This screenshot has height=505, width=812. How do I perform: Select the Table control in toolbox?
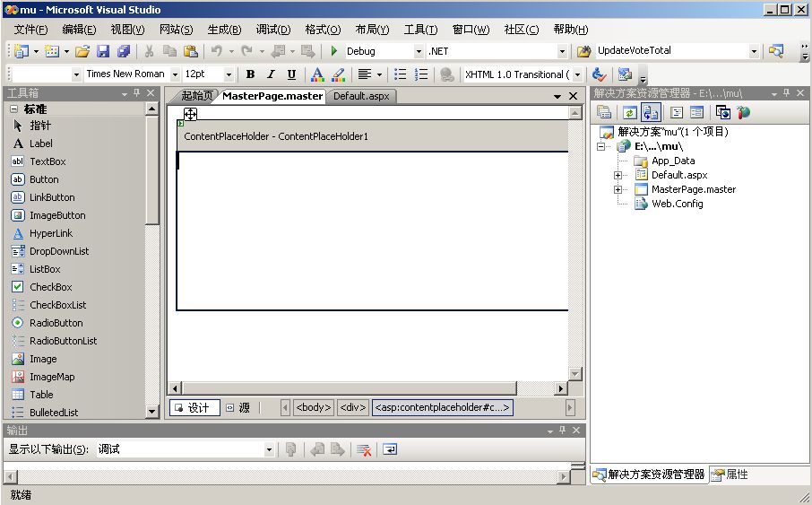click(41, 395)
